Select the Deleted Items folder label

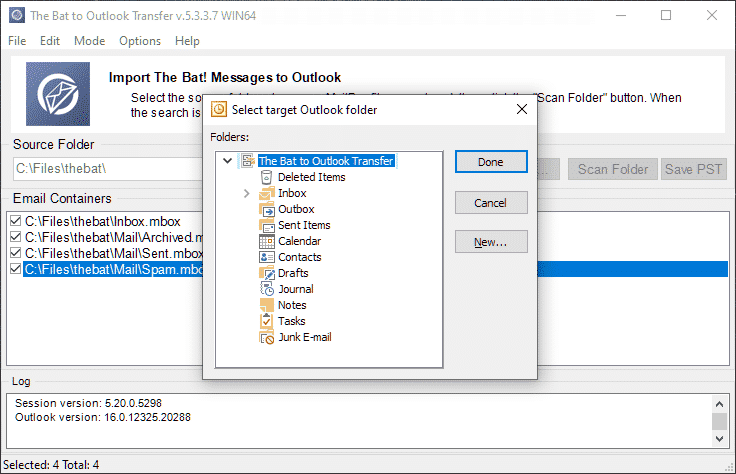(311, 177)
